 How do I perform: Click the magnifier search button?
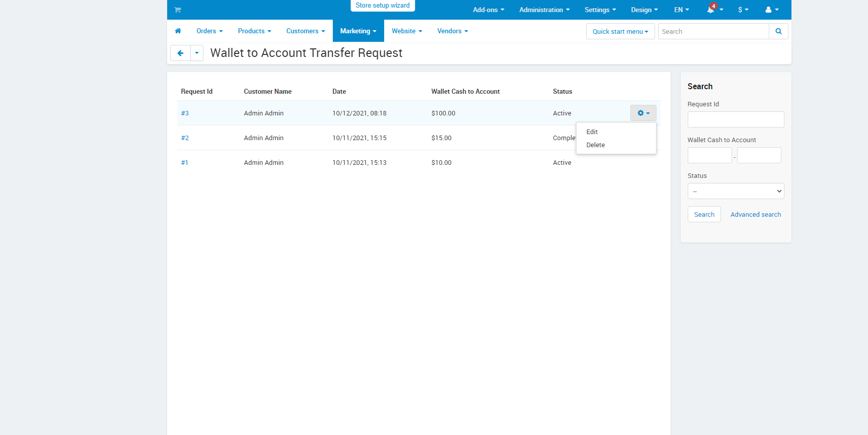click(x=778, y=31)
